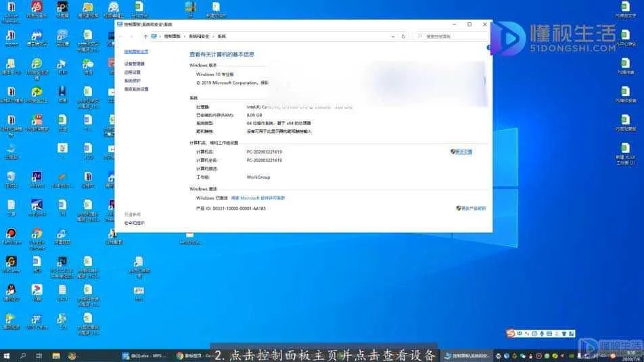Image resolution: width=644 pixels, height=362 pixels.
Task: Select 系统和安全 in the breadcrumb path
Action: point(199,37)
